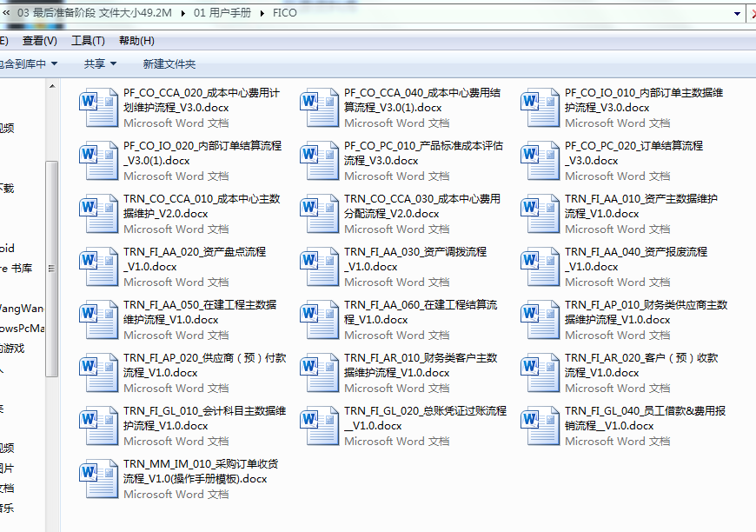Expand the 包含到库中 dropdown arrow
Screen dimensions: 756x532
pyautogui.click(x=54, y=63)
